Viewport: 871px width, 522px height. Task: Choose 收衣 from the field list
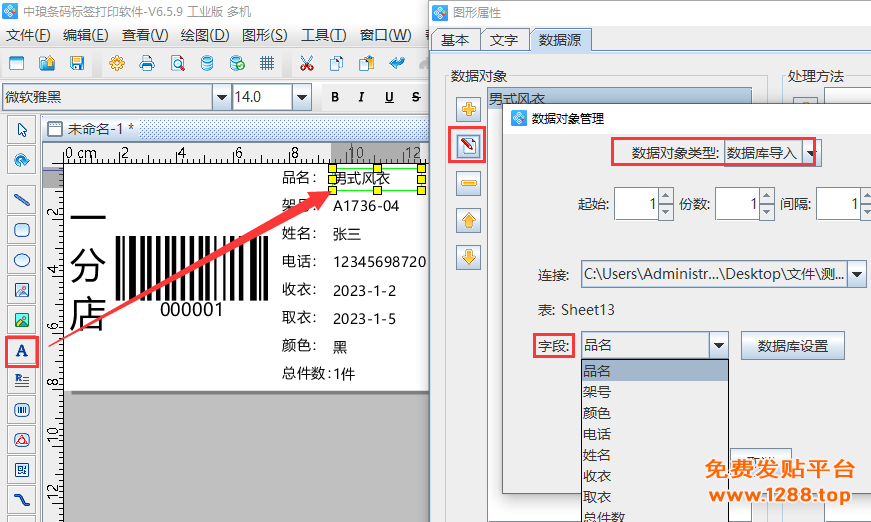[654, 476]
